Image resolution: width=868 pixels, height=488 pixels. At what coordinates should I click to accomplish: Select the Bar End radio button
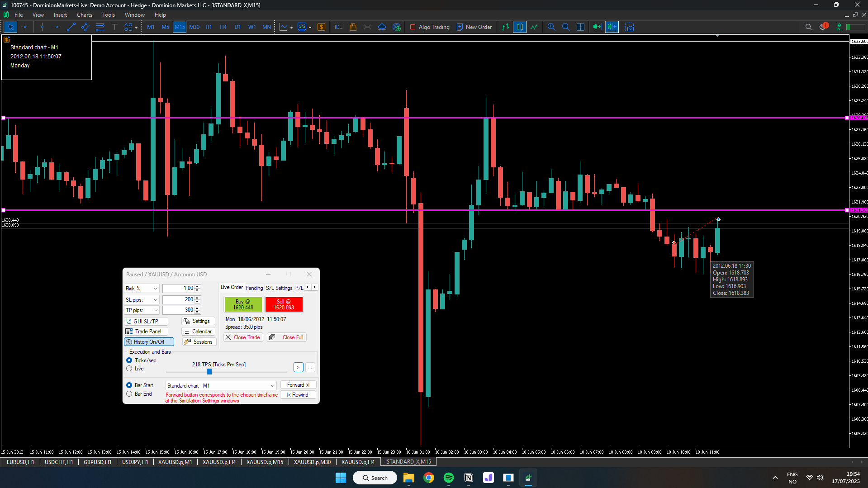coord(129,394)
